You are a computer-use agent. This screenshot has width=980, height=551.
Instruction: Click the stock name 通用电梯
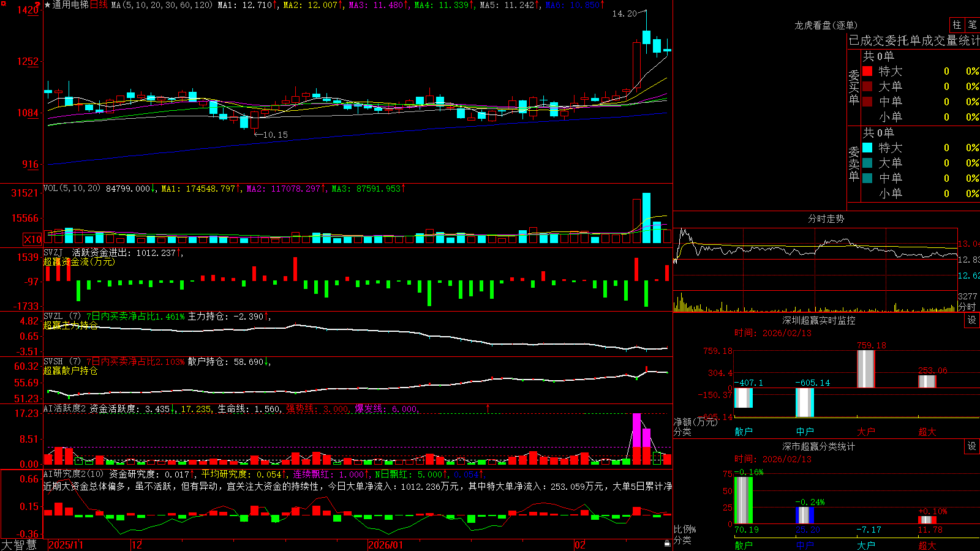click(x=70, y=5)
